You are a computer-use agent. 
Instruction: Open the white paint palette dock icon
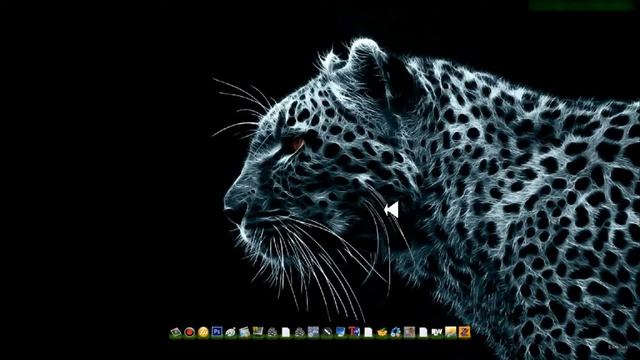point(231,332)
